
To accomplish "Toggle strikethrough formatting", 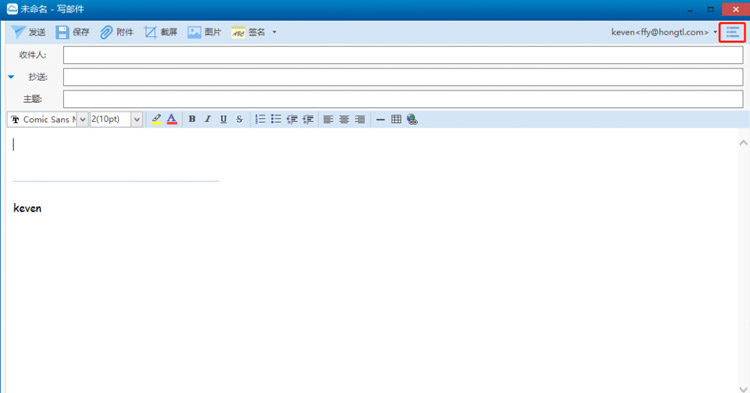I will point(239,119).
